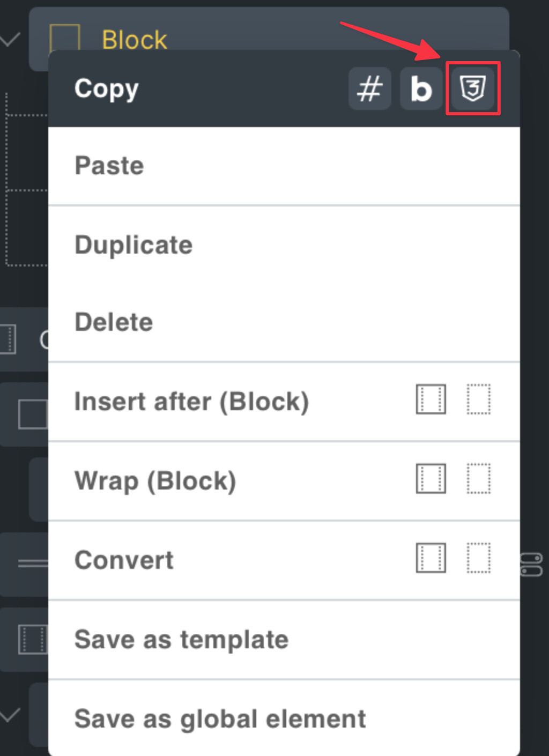Screen dimensions: 549x756
Task: Wrap Block using the dotted container icon
Action: point(478,479)
